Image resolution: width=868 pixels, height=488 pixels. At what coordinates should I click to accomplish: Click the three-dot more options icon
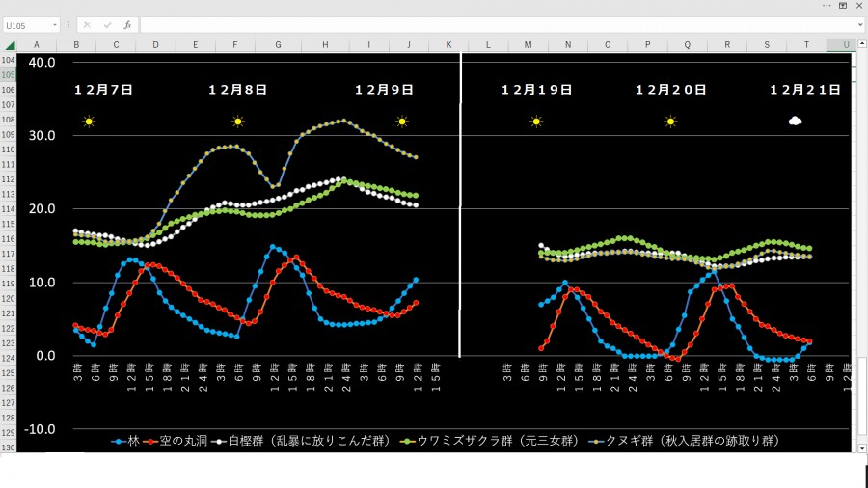[x=826, y=6]
